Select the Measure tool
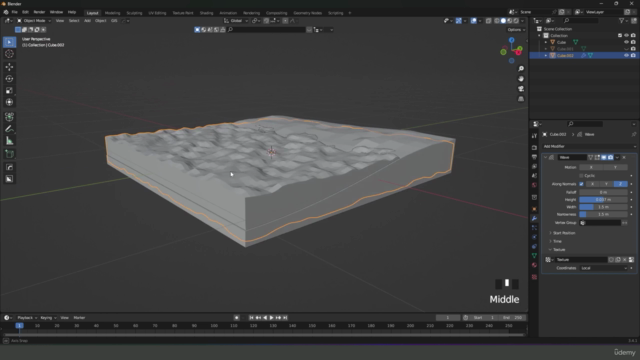640x360 pixels. click(9, 141)
